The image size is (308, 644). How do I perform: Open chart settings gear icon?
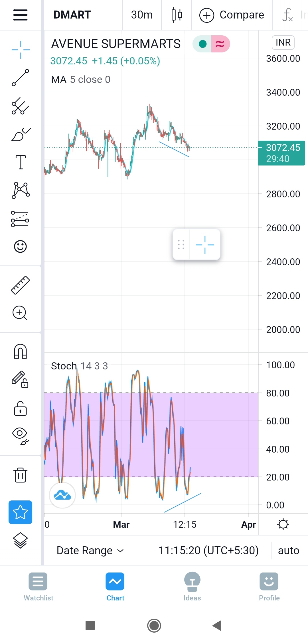[283, 524]
